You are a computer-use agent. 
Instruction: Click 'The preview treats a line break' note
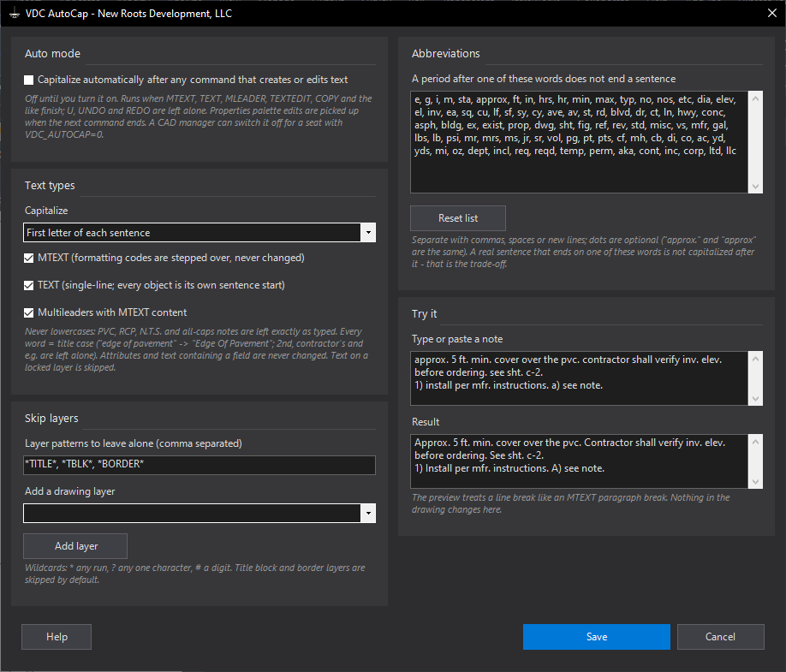(570, 503)
